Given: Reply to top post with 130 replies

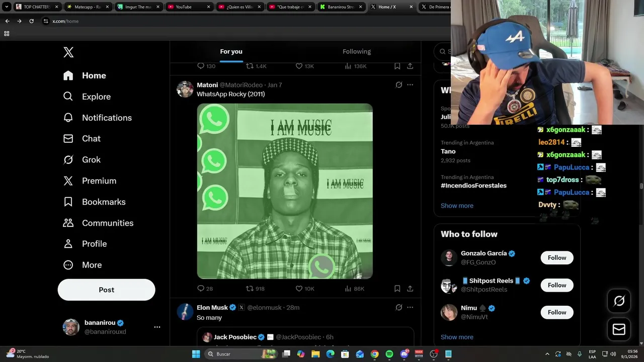Looking at the screenshot, I should coord(201,66).
